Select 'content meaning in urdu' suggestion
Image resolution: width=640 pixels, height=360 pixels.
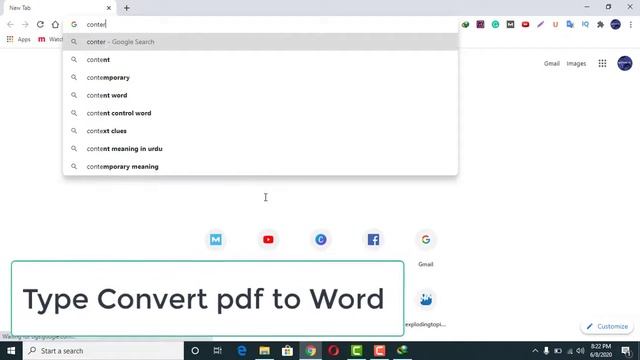point(260,149)
